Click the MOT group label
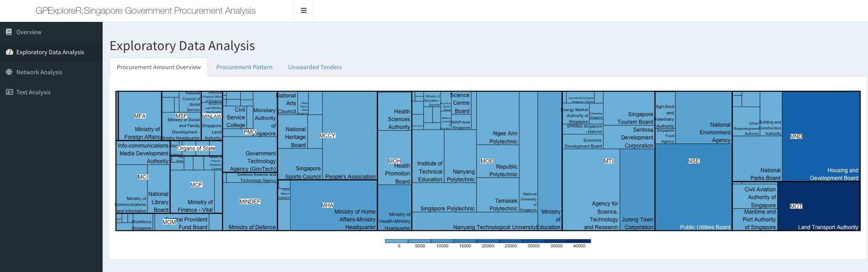The height and width of the screenshot is (272, 868). coord(796,206)
